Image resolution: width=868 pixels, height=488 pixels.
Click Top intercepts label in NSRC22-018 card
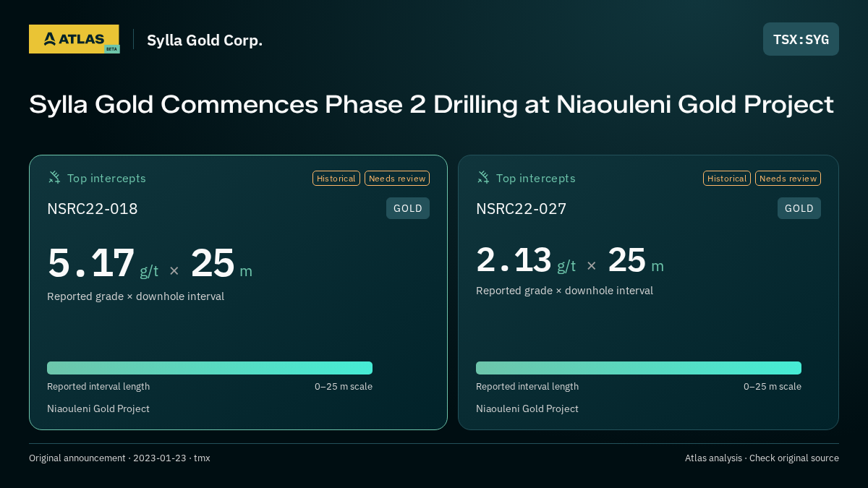pyautogui.click(x=106, y=178)
